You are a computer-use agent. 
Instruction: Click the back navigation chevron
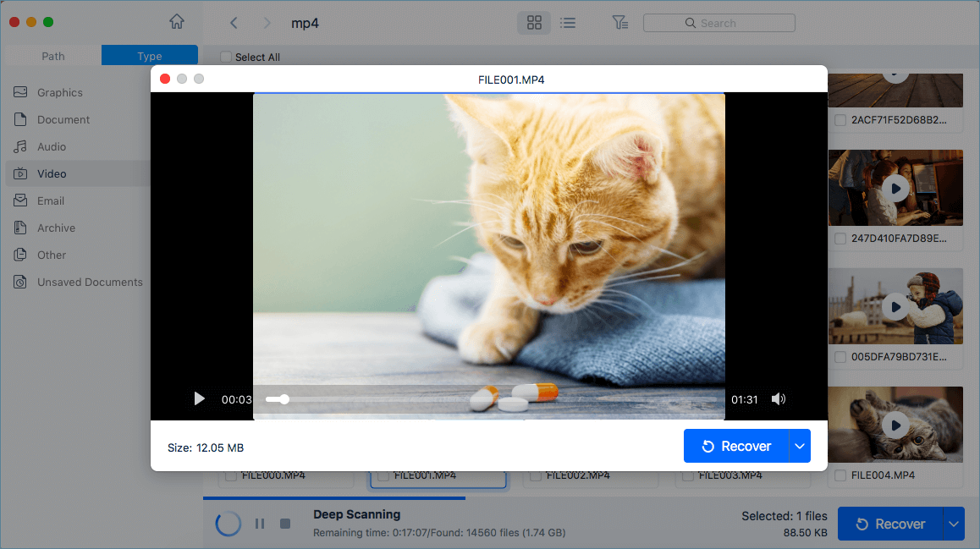click(234, 23)
